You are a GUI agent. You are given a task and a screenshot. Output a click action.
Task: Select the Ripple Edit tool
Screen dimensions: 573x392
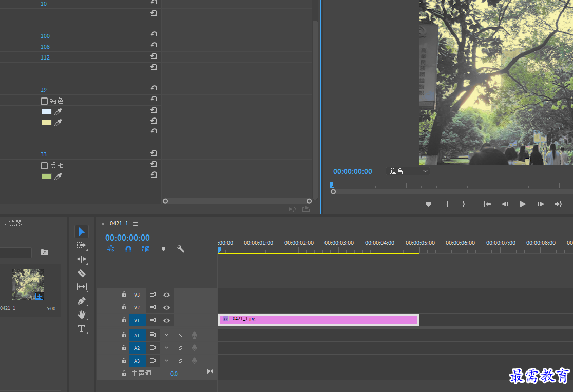pyautogui.click(x=82, y=259)
